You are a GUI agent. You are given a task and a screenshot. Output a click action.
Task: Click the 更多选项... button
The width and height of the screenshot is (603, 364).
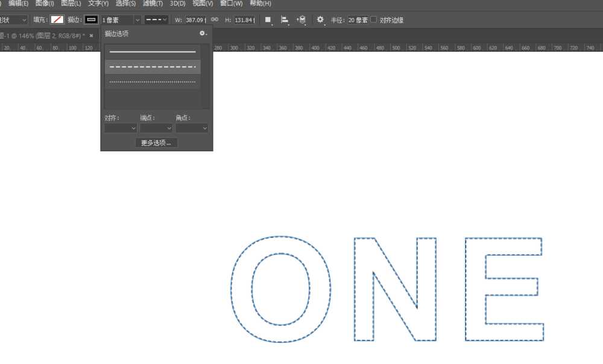156,143
